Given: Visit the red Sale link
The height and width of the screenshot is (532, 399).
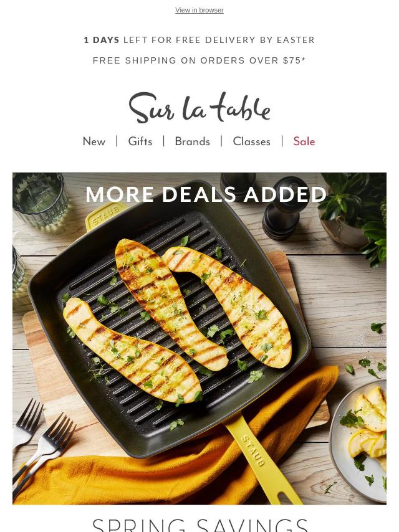Looking at the screenshot, I should (x=304, y=141).
